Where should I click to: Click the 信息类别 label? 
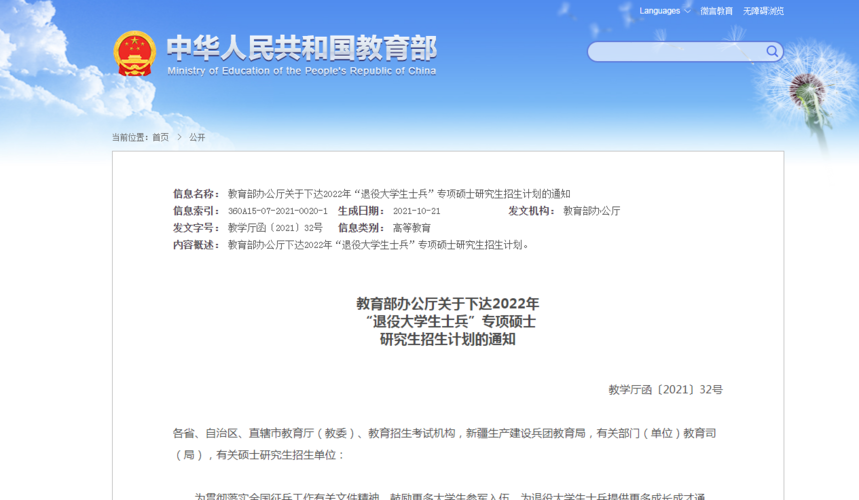(x=360, y=228)
